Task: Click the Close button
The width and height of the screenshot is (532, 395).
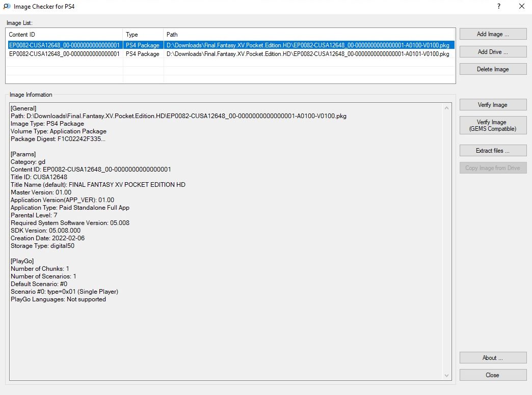Action: point(493,375)
